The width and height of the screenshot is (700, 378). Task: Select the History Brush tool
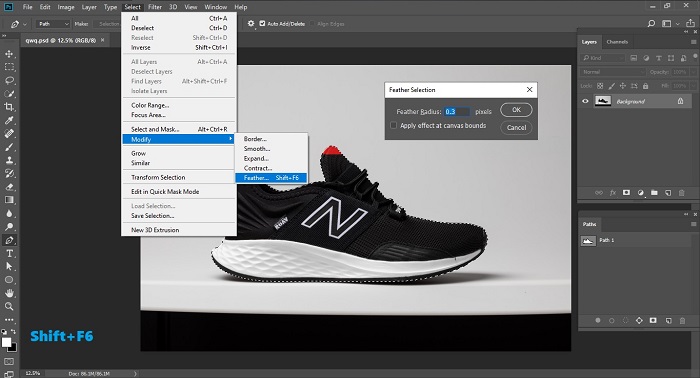[x=9, y=174]
